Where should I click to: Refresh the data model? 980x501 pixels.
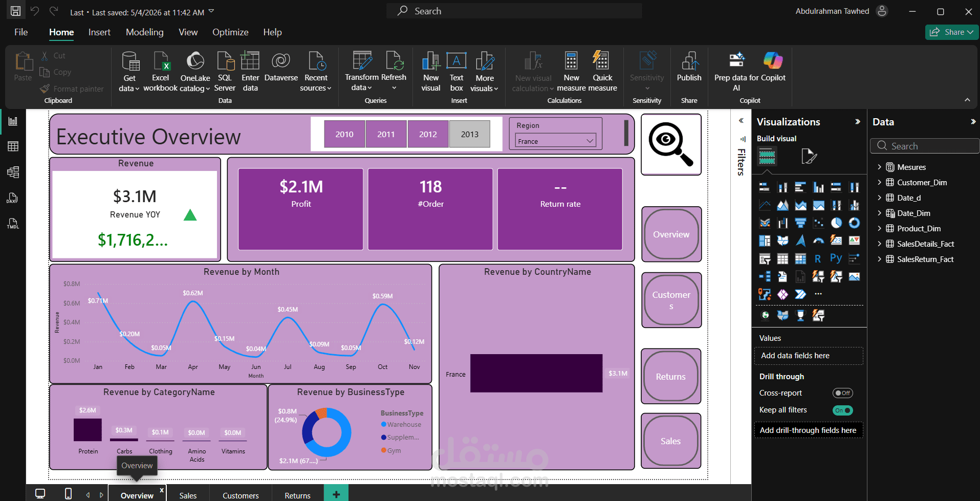coord(394,72)
